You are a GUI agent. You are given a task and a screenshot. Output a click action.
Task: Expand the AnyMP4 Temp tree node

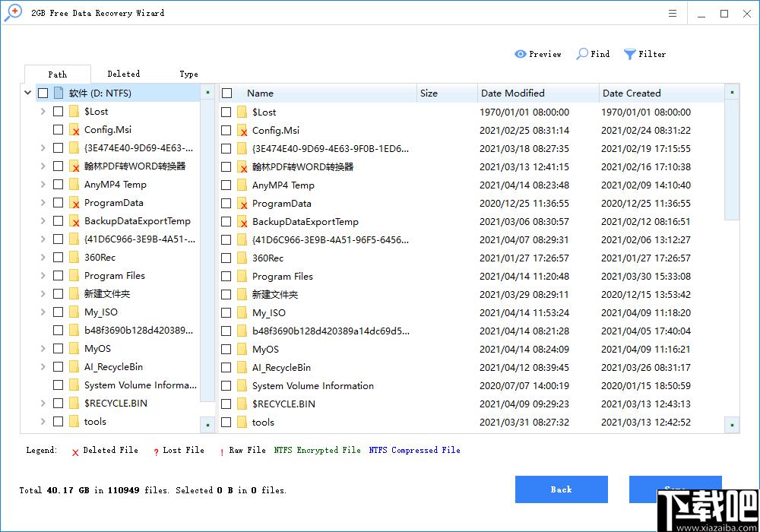click(x=43, y=185)
